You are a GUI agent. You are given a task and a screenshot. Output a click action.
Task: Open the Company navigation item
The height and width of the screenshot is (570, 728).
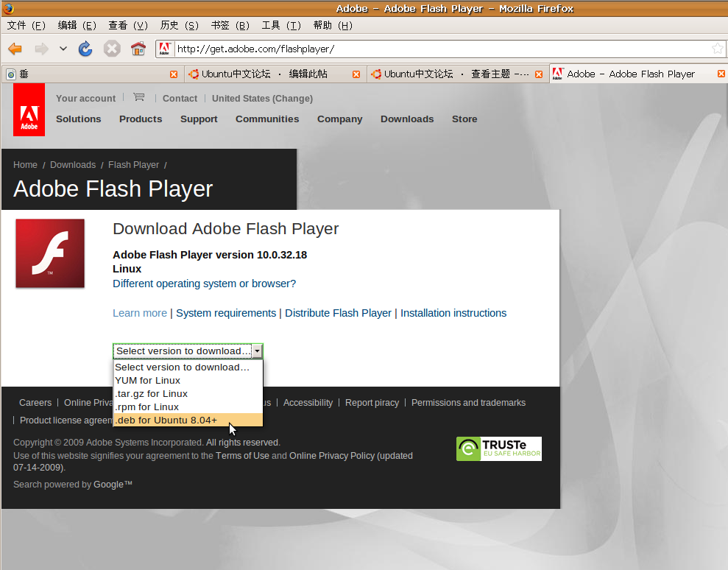340,119
